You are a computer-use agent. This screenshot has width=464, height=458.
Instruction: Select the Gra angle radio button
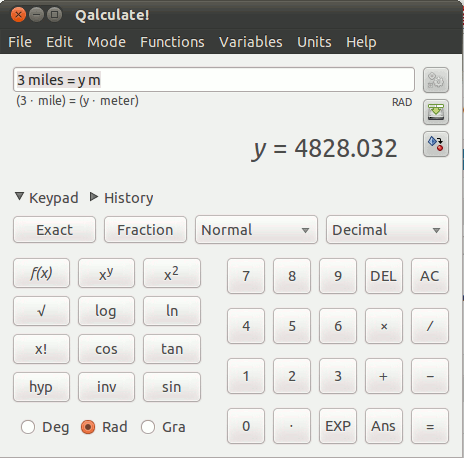coord(148,427)
